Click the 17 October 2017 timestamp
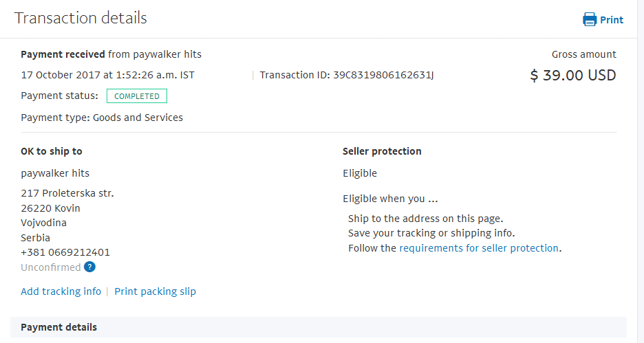The height and width of the screenshot is (343, 644). (x=107, y=75)
